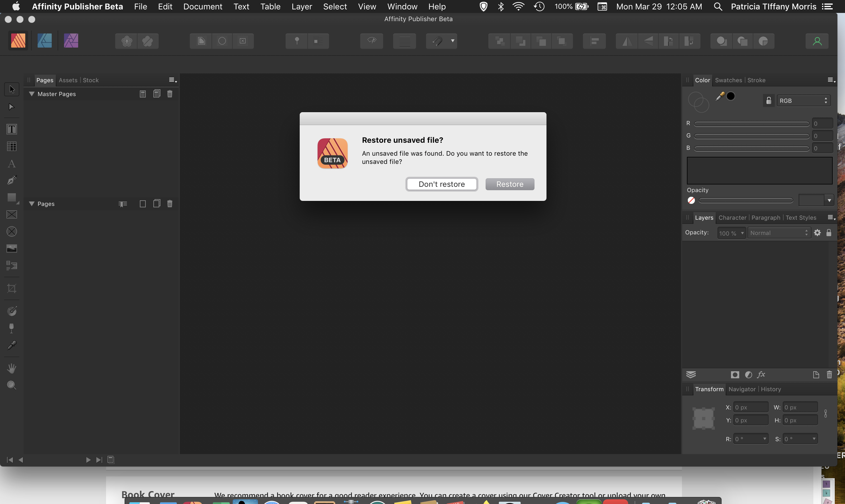Select the View hand tool
Image resolution: width=845 pixels, height=504 pixels.
tap(11, 368)
